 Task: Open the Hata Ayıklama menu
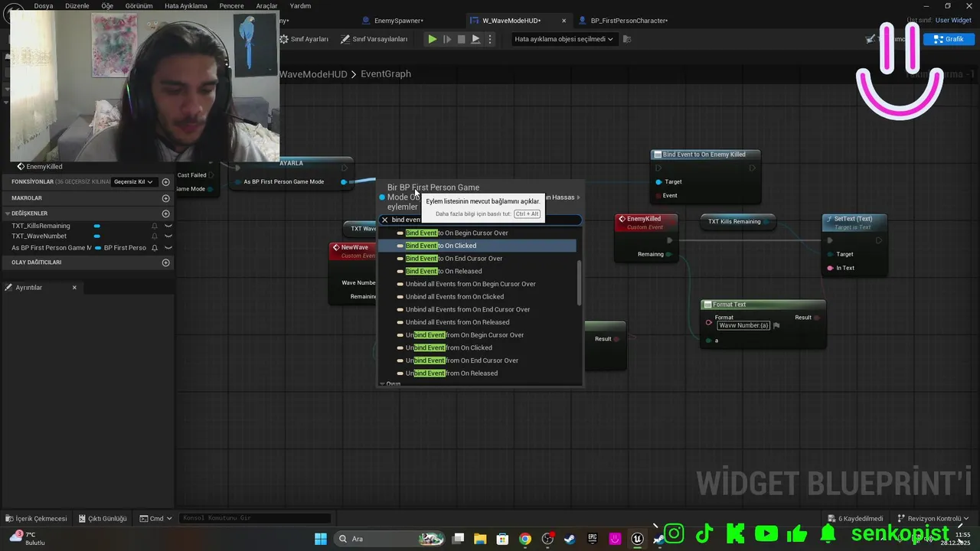pyautogui.click(x=186, y=5)
